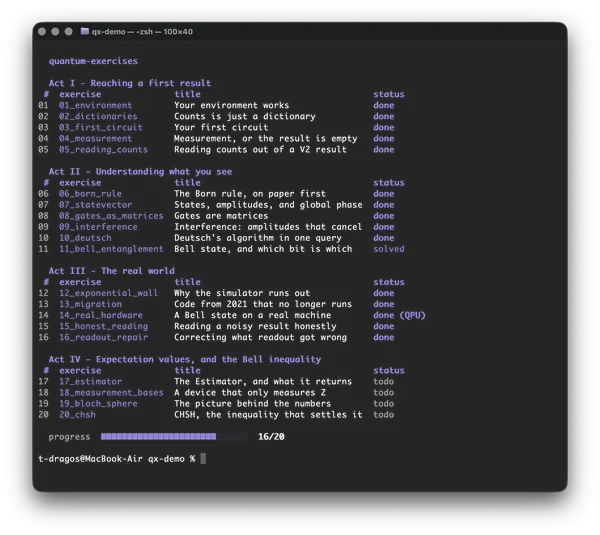This screenshot has height=535, width=600.
Task: Click the exercise name '13_migration'
Action: [x=90, y=304]
